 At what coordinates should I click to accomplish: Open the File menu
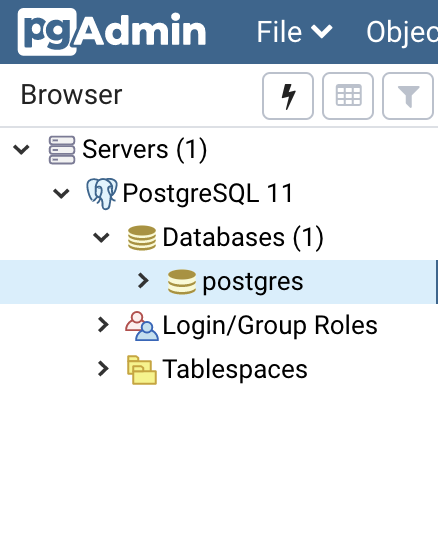click(x=295, y=32)
